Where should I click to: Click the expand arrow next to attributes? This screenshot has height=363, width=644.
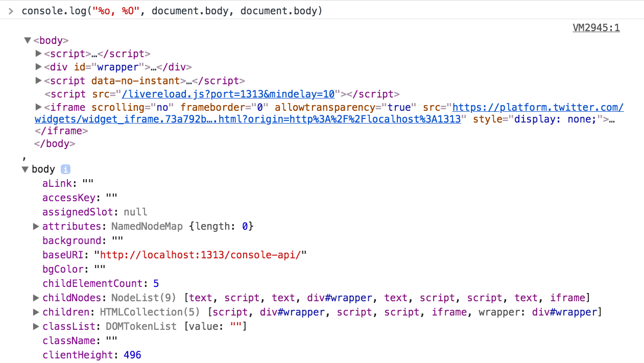[36, 226]
